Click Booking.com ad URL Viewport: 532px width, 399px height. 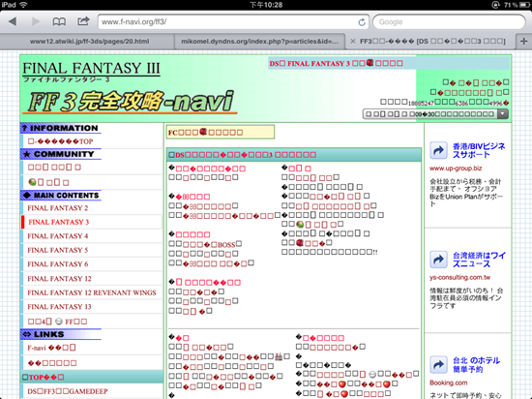tap(448, 383)
